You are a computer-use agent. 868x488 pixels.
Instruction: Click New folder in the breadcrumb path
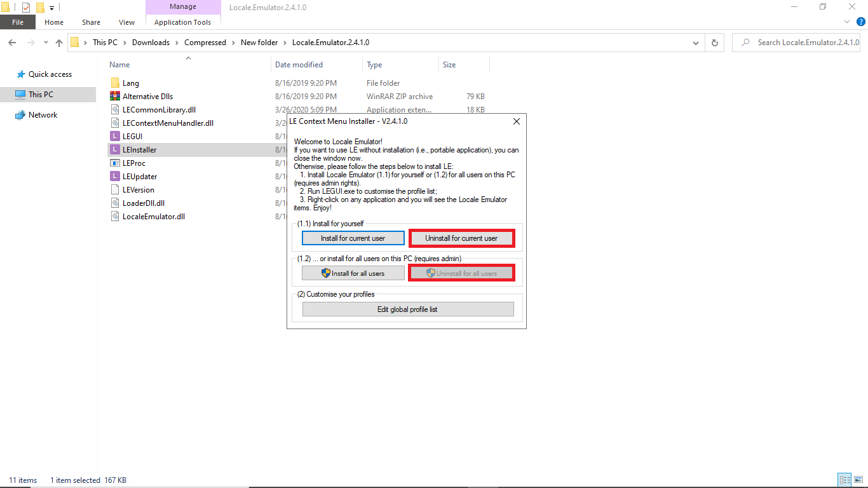tap(259, 43)
